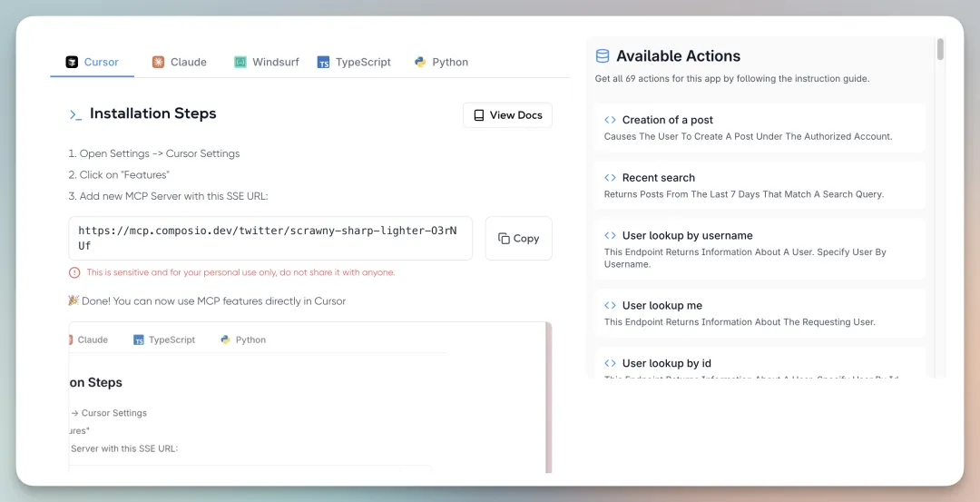
Task: Click code icon beside Recent search
Action: pyautogui.click(x=610, y=178)
